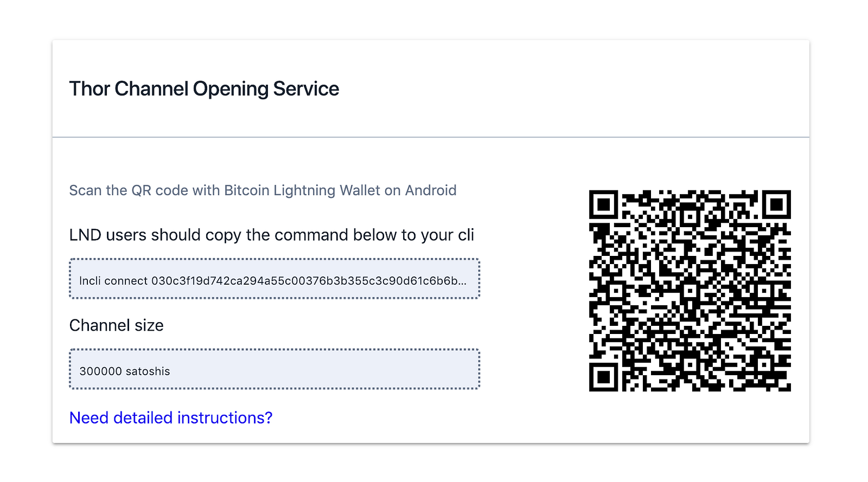Click the word "lncli" starting the command
Screen dimensions: 868x482
[90, 281]
